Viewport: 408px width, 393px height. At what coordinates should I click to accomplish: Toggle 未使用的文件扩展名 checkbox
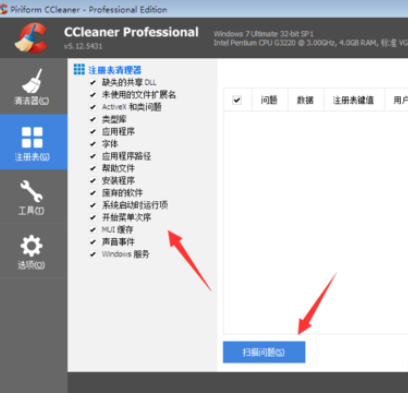tap(93, 95)
